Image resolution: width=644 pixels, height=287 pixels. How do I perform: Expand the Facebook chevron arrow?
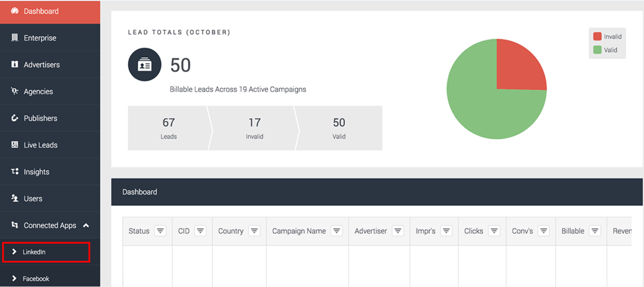pyautogui.click(x=14, y=278)
